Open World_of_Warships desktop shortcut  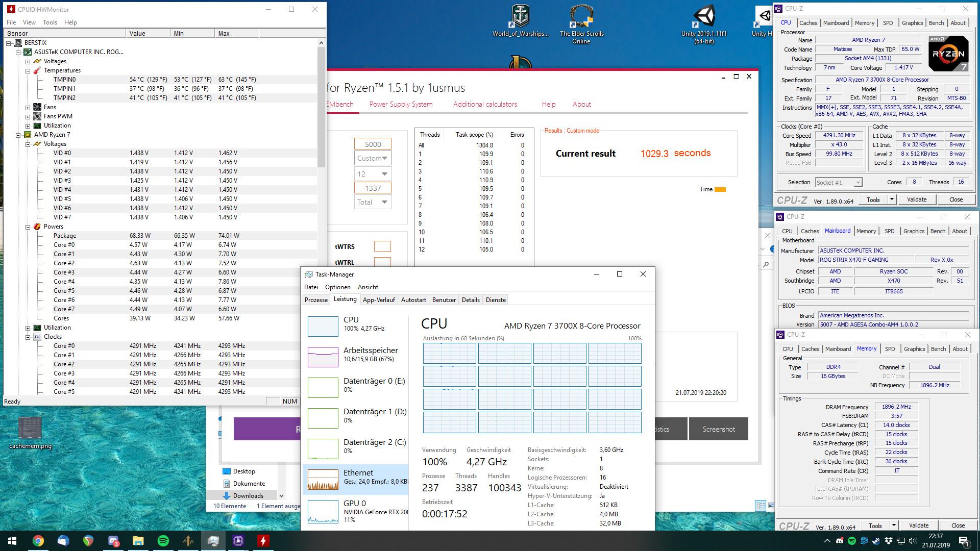tap(520, 20)
